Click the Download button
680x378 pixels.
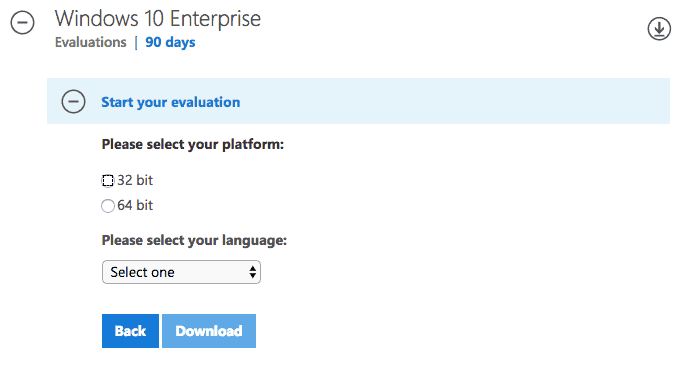209,331
